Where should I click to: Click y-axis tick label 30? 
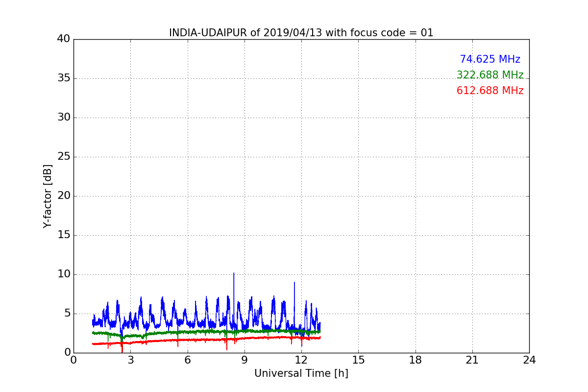click(x=64, y=118)
